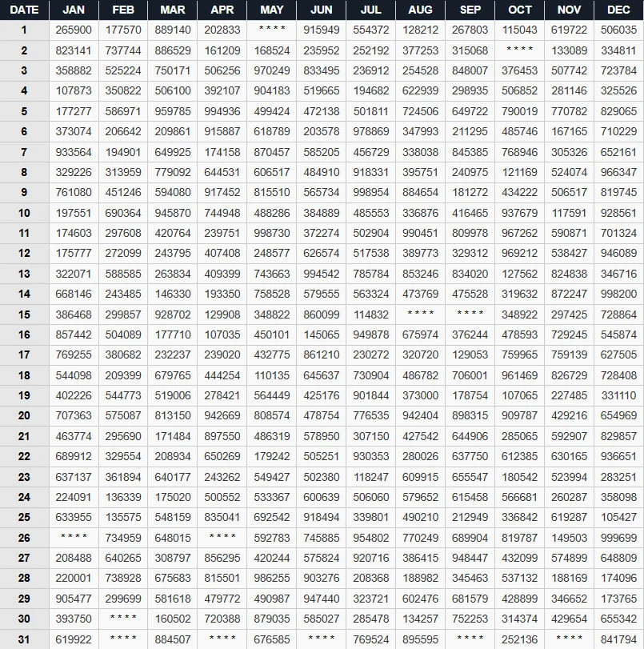Select cell value 133089

(x=569, y=50)
